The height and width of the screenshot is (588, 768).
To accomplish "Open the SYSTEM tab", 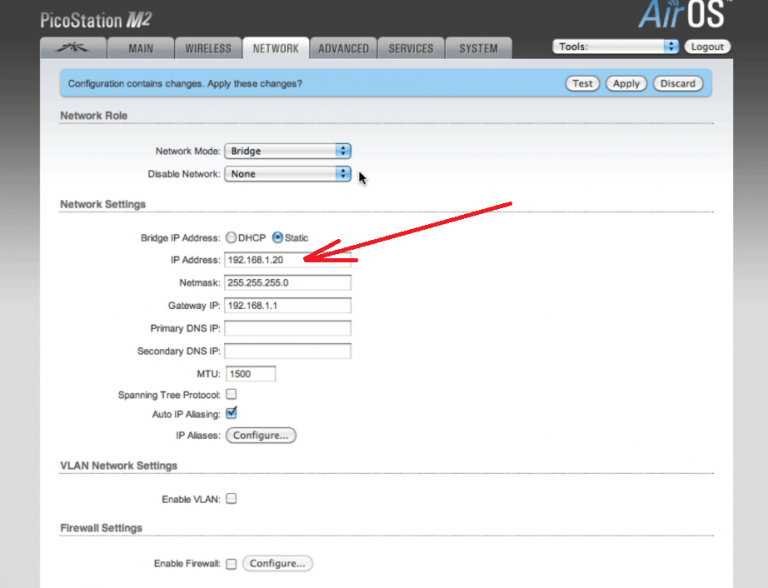I will tap(479, 48).
